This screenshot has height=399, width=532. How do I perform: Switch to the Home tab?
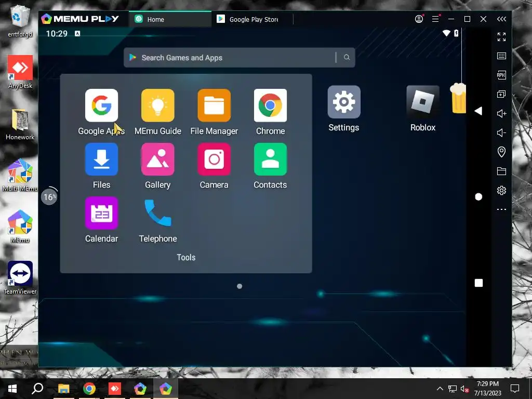(x=170, y=19)
